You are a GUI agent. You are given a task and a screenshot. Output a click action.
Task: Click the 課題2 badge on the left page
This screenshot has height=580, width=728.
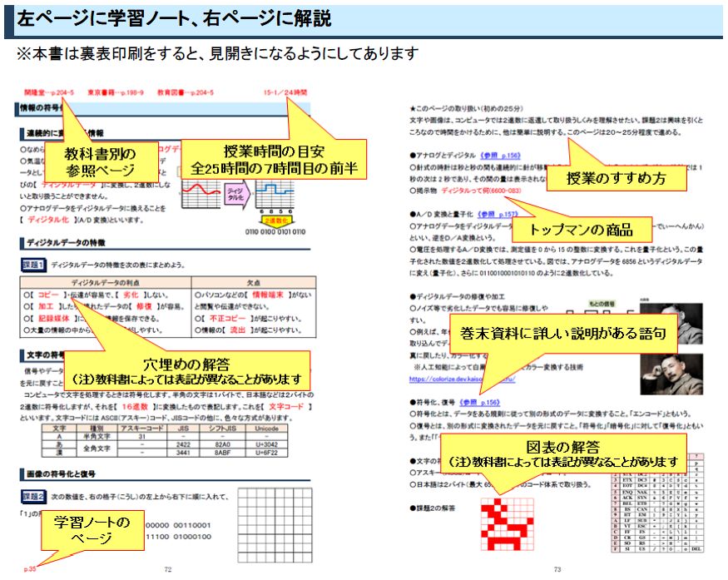[x=33, y=497]
